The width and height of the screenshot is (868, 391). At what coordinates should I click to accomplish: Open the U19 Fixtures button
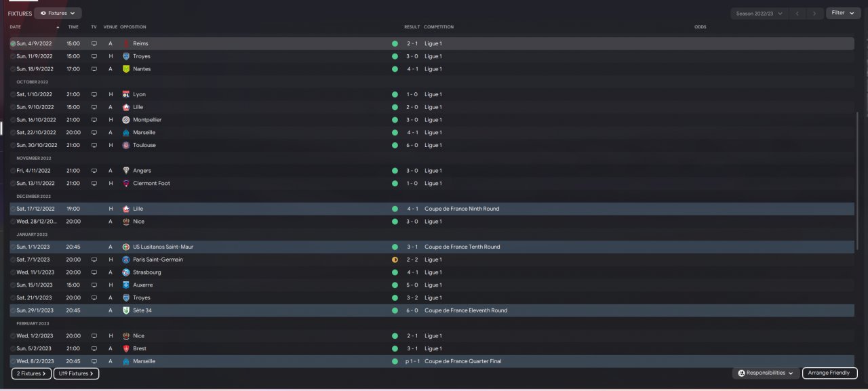[x=76, y=373]
